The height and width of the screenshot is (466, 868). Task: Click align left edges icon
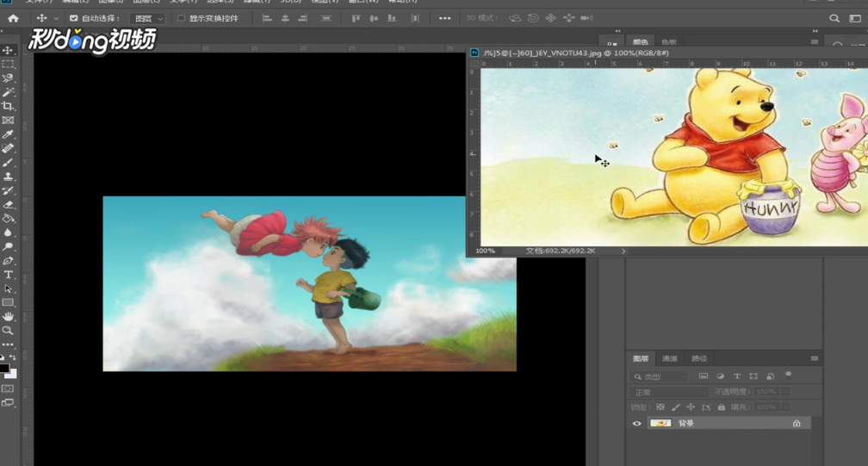click(267, 18)
